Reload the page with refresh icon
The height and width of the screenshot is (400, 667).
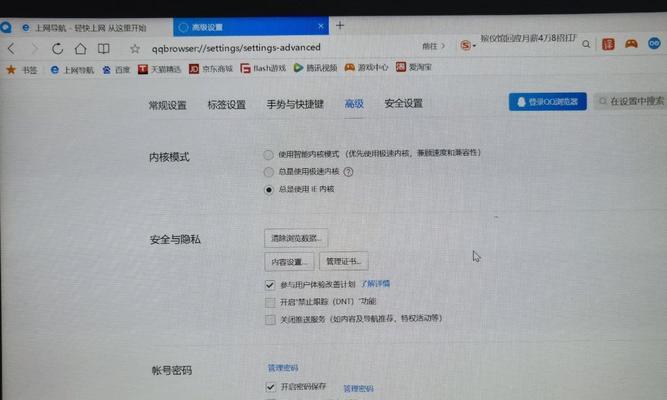pyautogui.click(x=57, y=49)
